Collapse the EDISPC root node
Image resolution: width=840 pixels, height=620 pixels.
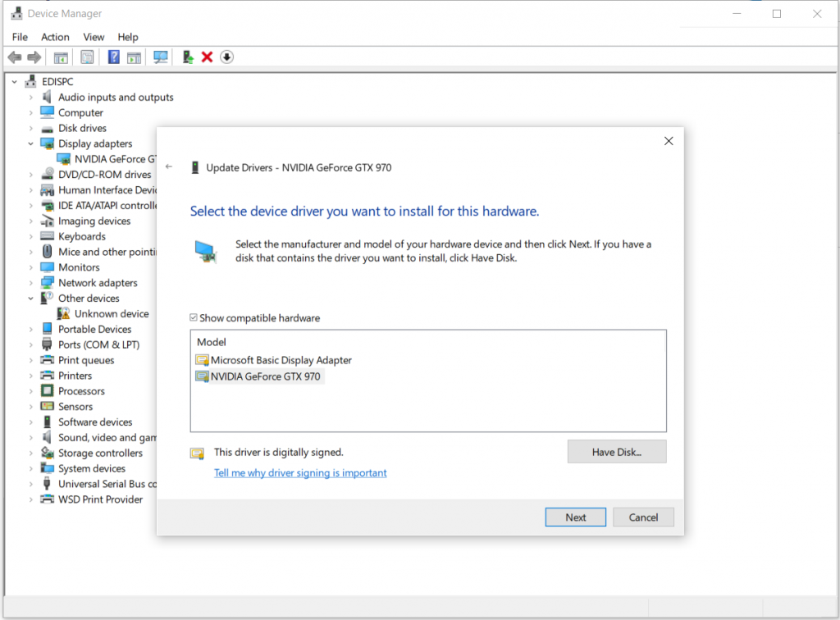coord(15,82)
